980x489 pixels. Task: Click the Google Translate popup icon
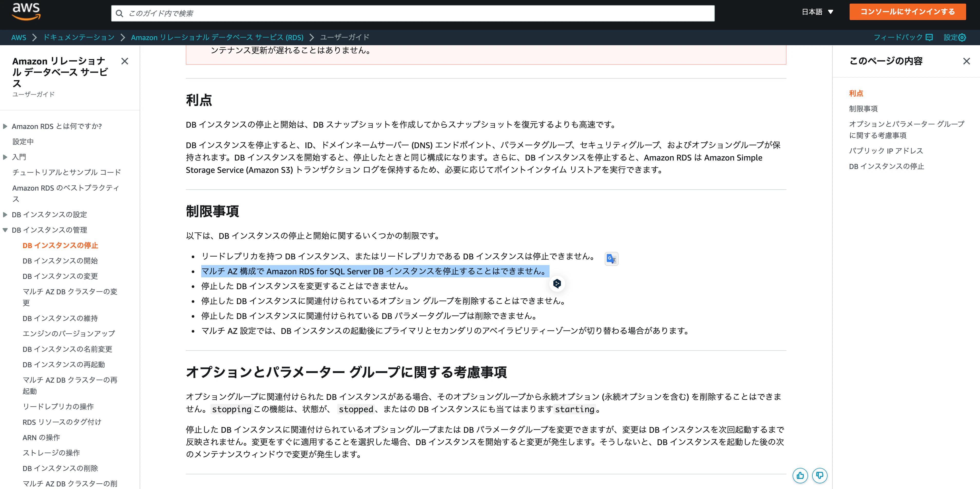[611, 259]
